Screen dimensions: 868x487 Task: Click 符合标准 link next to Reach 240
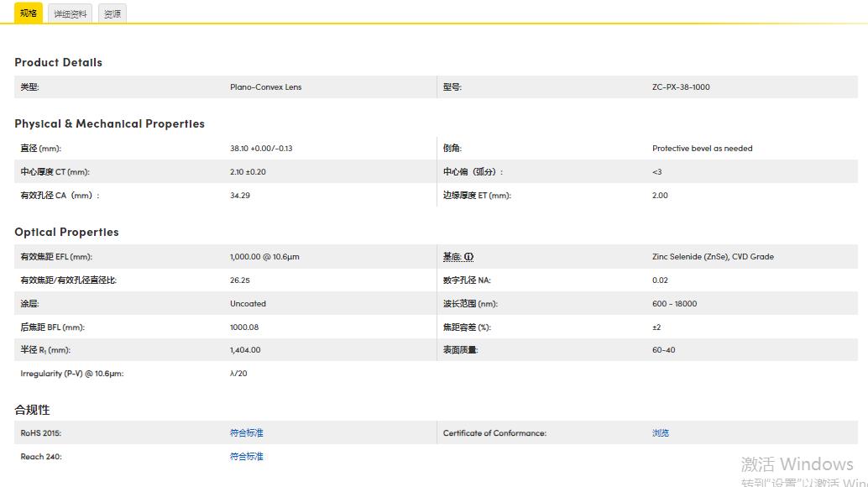point(246,456)
